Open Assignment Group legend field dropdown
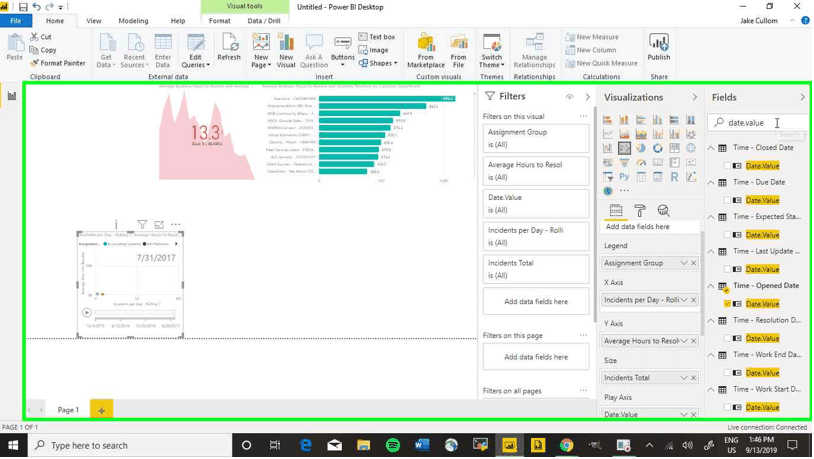Image resolution: width=814 pixels, height=459 pixels. coord(684,263)
